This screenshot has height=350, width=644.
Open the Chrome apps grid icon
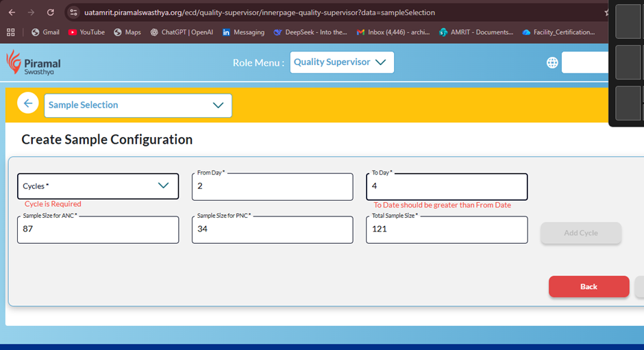11,32
